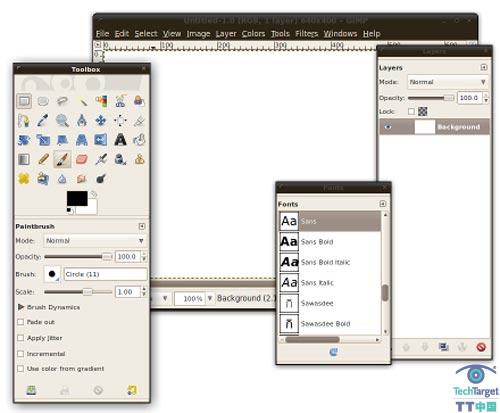The height and width of the screenshot is (413, 500).
Task: Select the Text tool
Action: (x=120, y=140)
